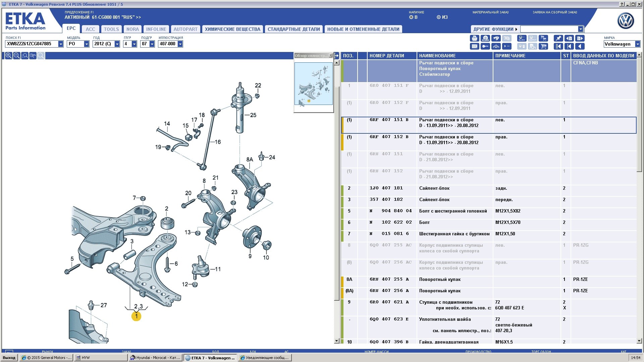The image size is (644, 362).
Task: Open the binoculars search icon
Action: [x=496, y=38]
